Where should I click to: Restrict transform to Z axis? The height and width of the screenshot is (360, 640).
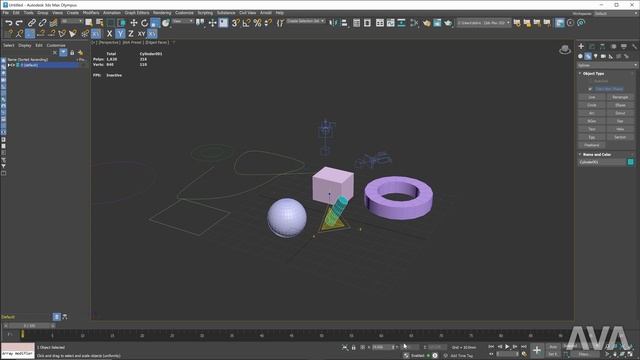tap(131, 34)
